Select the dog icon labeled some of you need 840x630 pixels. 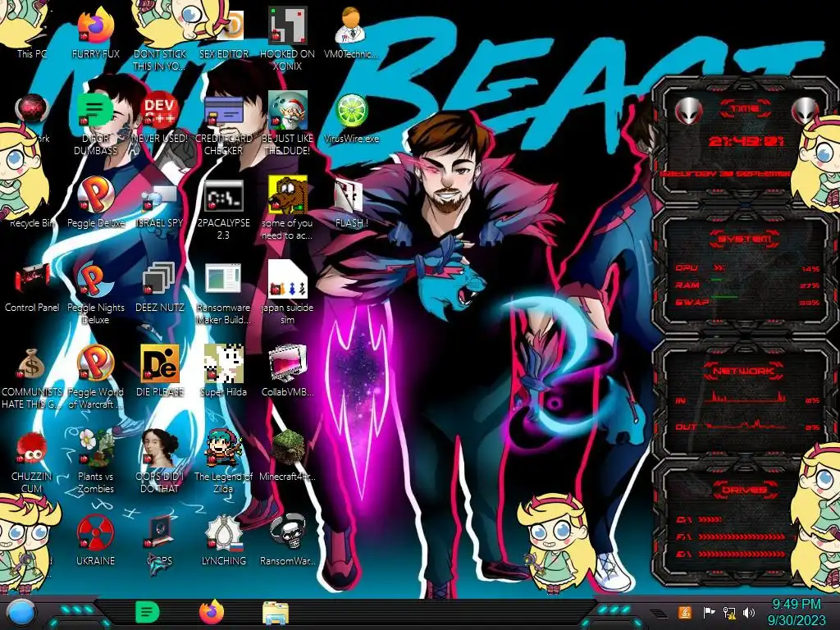click(287, 209)
